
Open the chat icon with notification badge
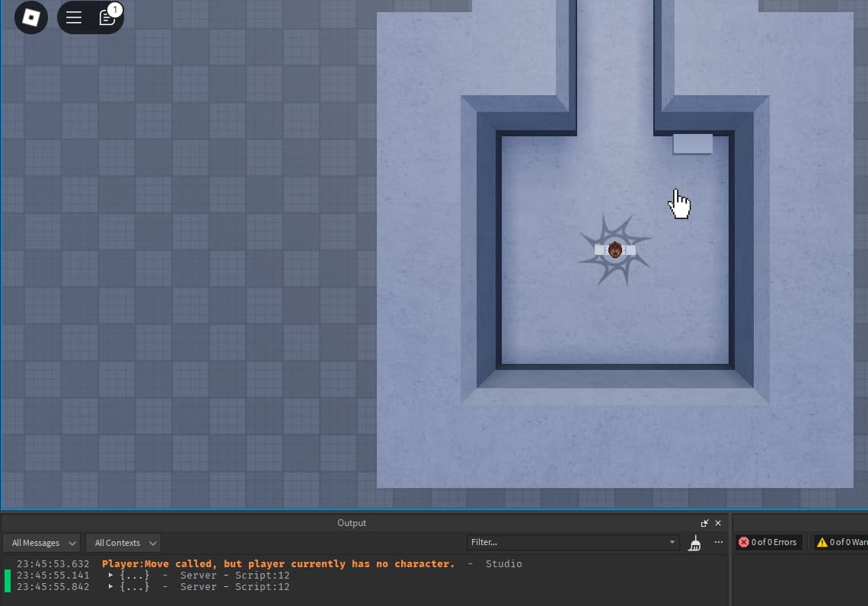(107, 18)
